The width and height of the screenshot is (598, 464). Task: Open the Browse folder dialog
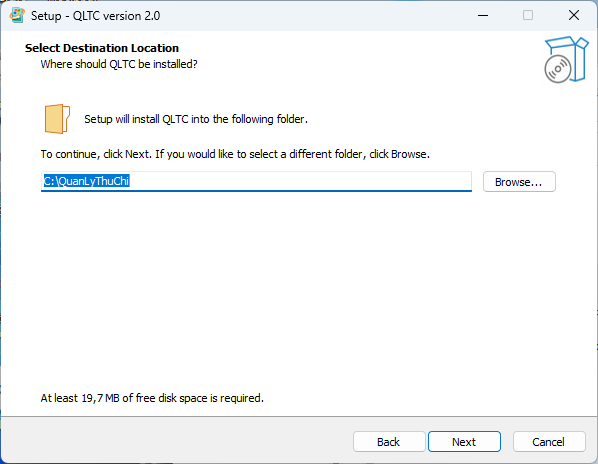pyautogui.click(x=519, y=182)
